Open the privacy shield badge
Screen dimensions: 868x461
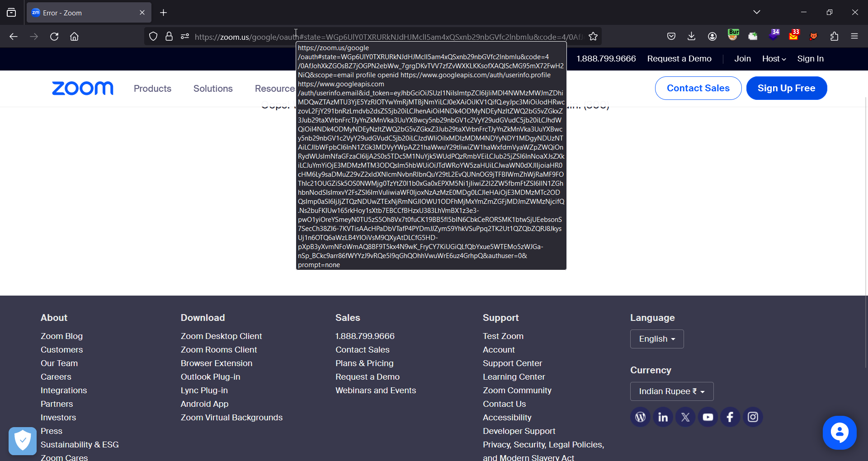click(x=23, y=441)
